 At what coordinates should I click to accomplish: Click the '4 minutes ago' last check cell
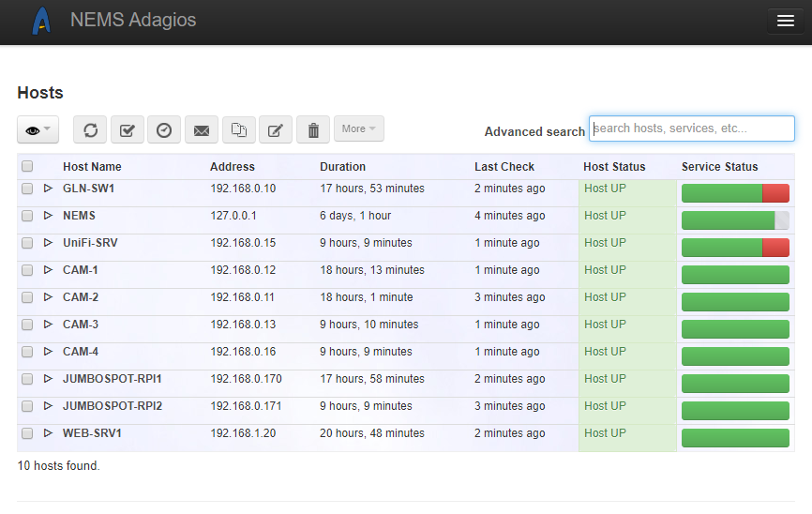509,216
